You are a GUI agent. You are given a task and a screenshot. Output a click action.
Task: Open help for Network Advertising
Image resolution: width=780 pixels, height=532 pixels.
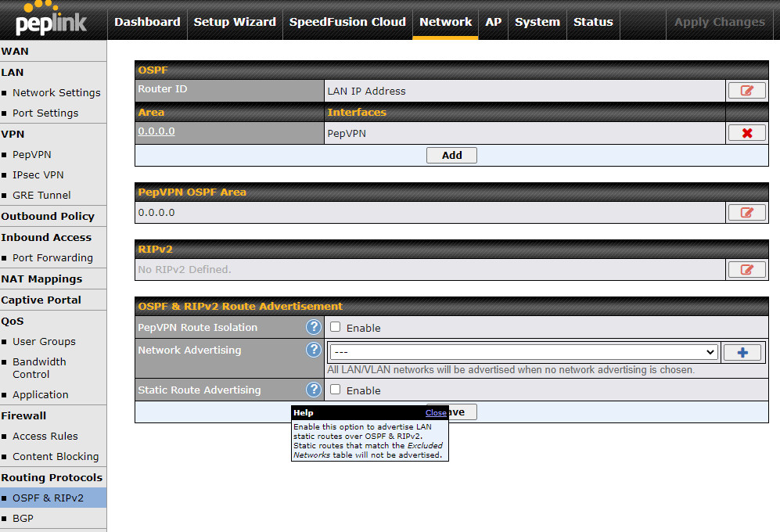click(x=314, y=350)
